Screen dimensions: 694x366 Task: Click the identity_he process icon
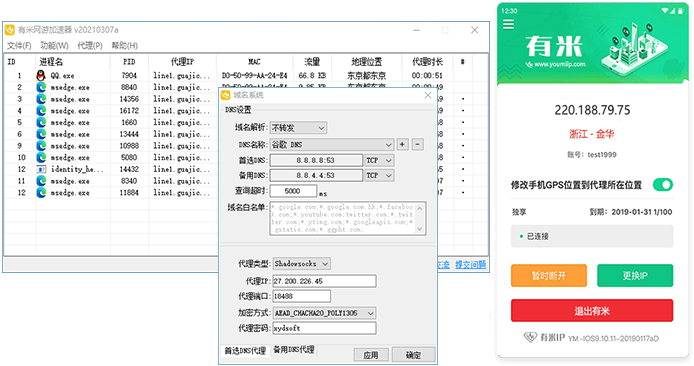pos(41,169)
